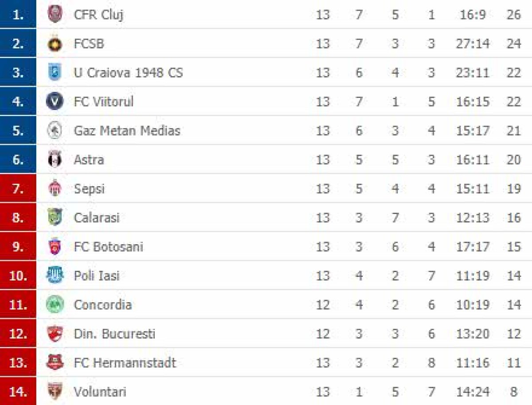Click FCSB's 27:14 goal difference
Screen dimensions: 532x405
[473, 43]
